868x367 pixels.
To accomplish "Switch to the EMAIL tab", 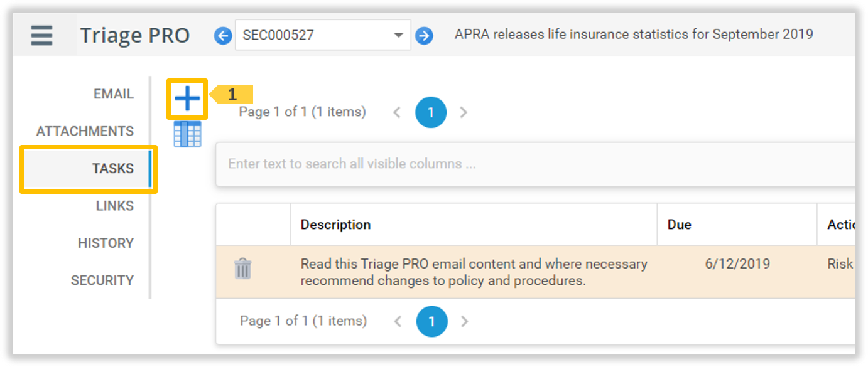I will 113,94.
